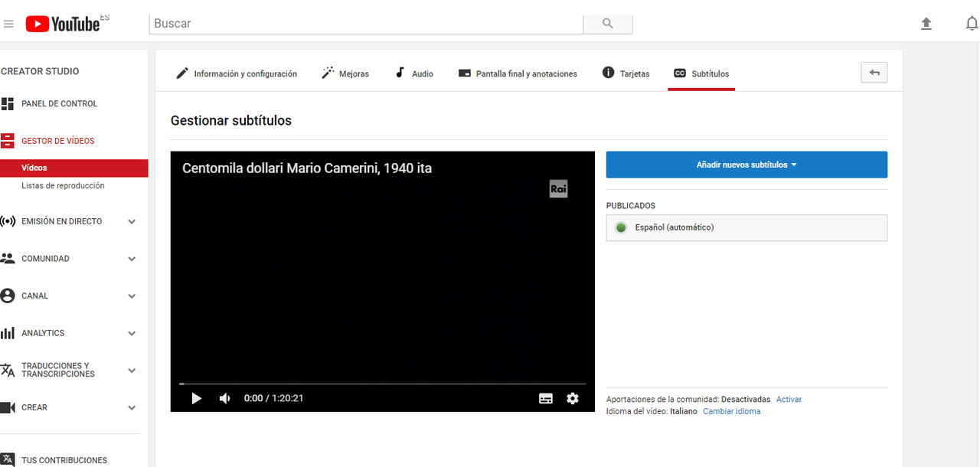Switch to the Mejoras tab
Image resolution: width=980 pixels, height=467 pixels.
click(345, 73)
